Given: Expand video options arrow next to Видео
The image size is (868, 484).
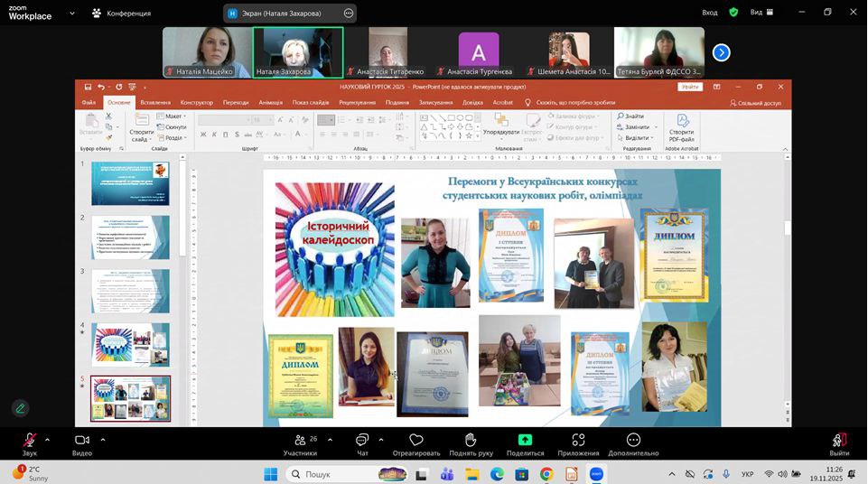Looking at the screenshot, I should (102, 440).
